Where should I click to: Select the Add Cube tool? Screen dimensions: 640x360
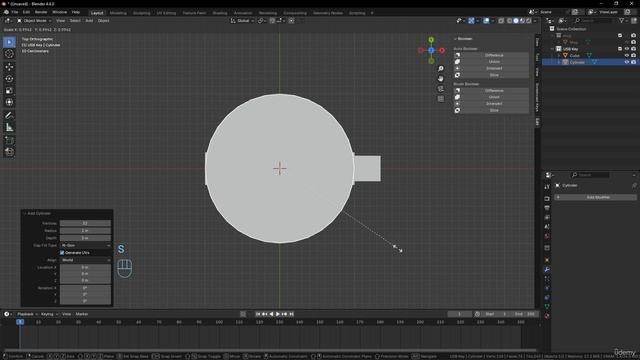tap(9, 140)
